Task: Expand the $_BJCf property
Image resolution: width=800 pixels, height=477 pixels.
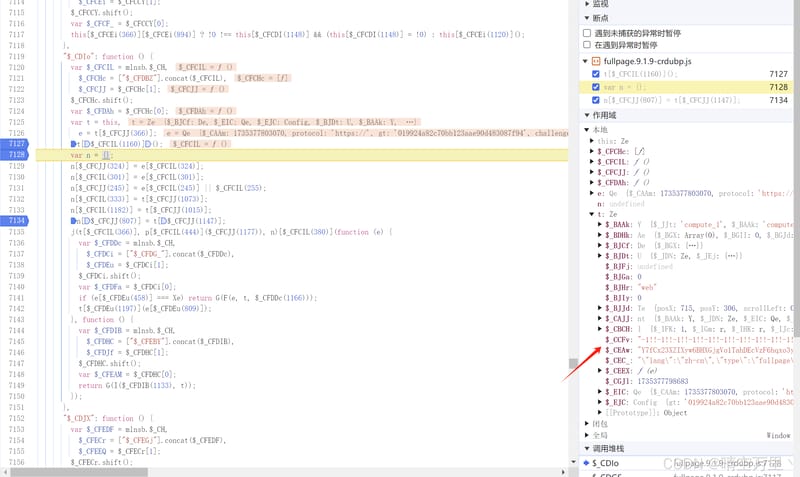Action: tap(600, 245)
